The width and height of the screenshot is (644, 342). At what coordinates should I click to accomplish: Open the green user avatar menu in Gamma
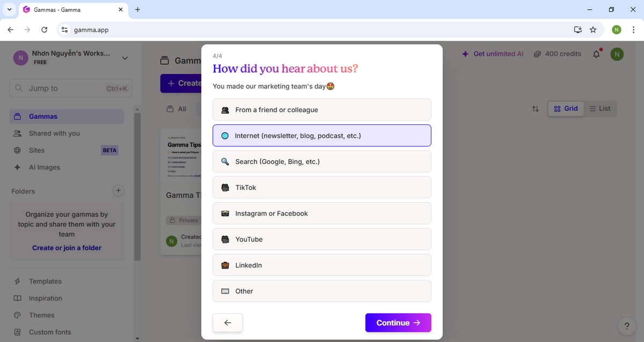(x=617, y=54)
